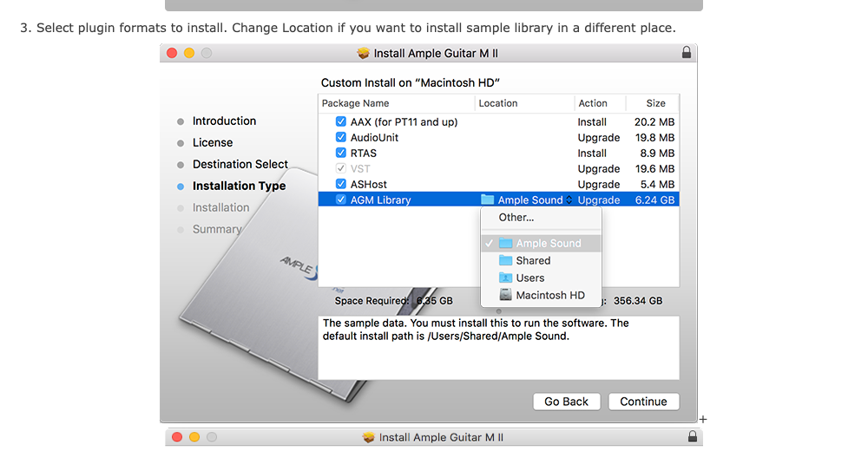Click the package icon in the lower installer title
Screen dimensions: 868x451
click(x=369, y=437)
